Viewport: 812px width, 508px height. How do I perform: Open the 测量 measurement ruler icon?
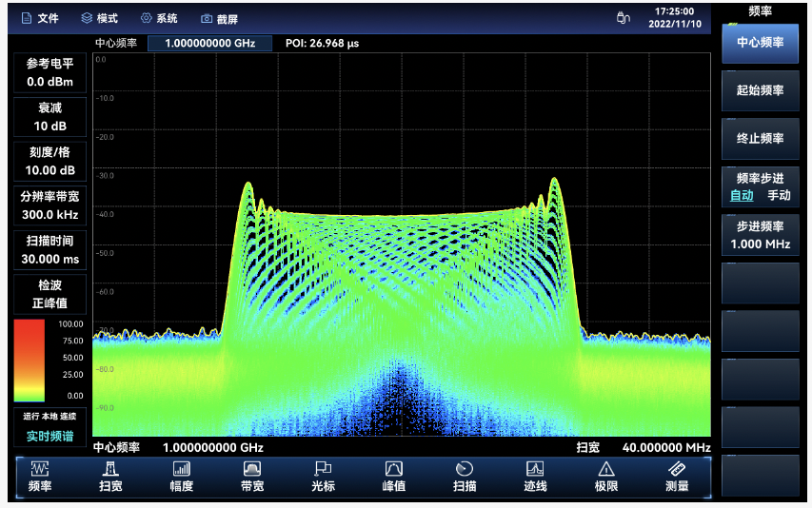[x=677, y=469]
